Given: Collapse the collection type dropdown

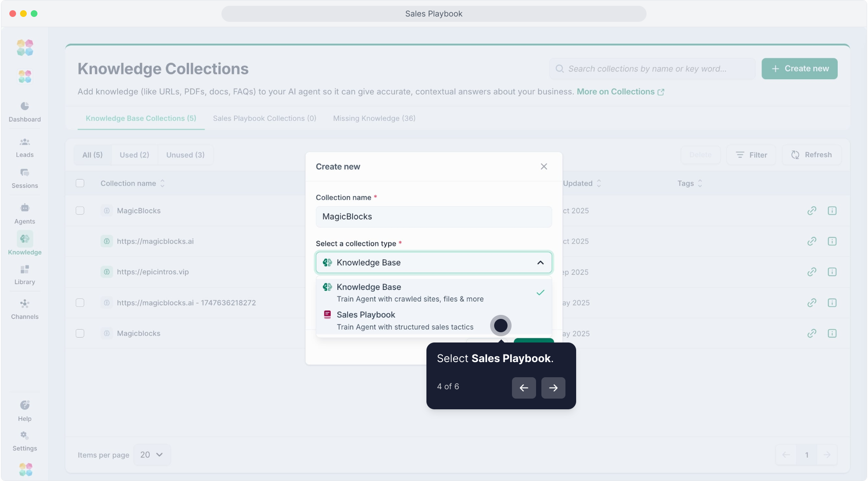Looking at the screenshot, I should pyautogui.click(x=540, y=263).
